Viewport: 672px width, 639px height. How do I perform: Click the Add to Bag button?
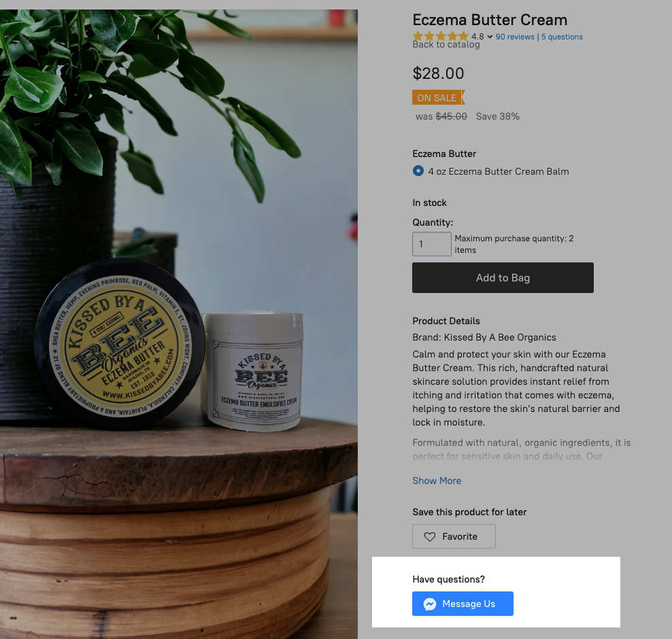503,277
